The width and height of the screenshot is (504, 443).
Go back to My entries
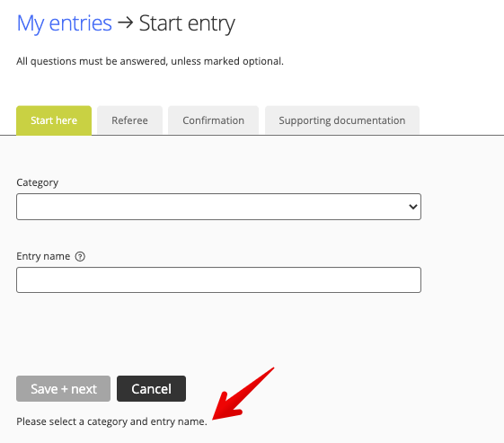pos(65,23)
